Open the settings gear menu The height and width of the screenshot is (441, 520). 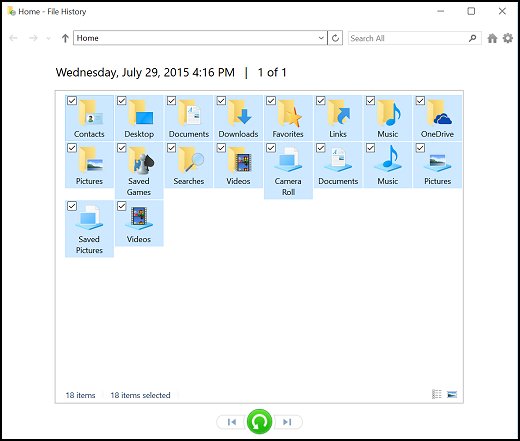(x=508, y=38)
